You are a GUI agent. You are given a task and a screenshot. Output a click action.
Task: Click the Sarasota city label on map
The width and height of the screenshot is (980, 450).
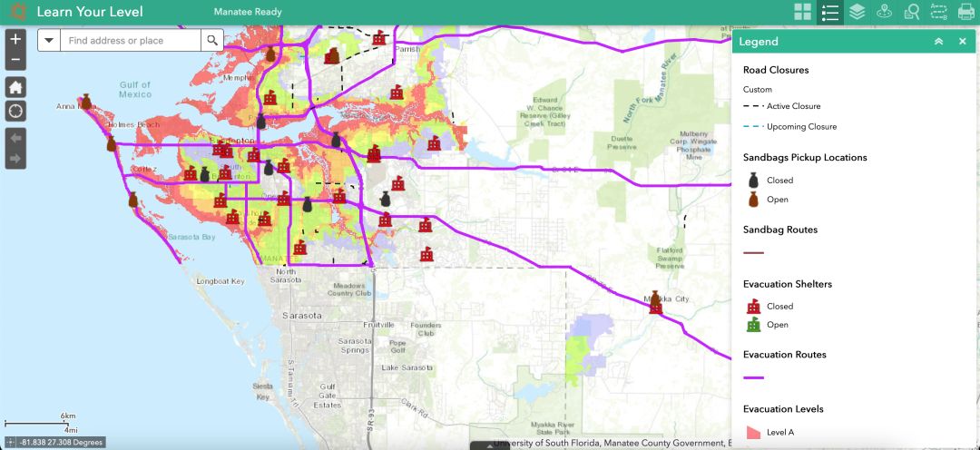point(302,316)
